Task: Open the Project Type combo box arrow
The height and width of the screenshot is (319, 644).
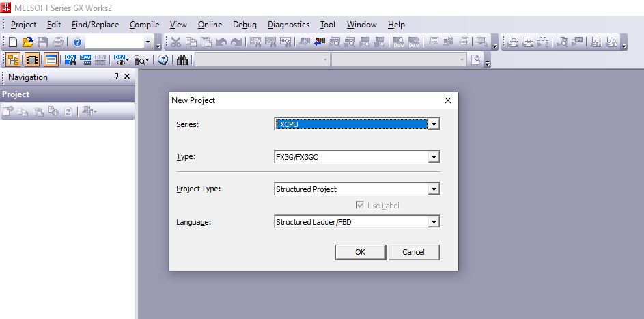Action: click(x=433, y=189)
